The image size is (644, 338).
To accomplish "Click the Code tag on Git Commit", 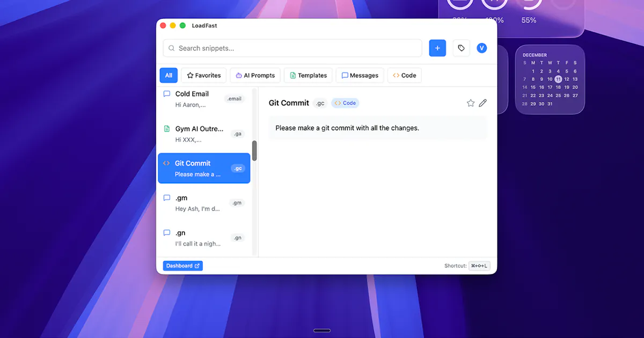I will pos(345,103).
